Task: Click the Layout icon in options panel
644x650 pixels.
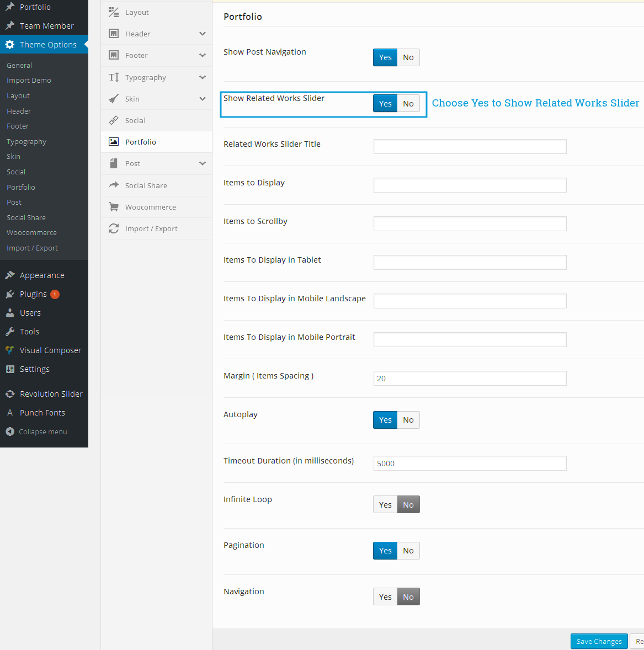Action: (x=114, y=12)
